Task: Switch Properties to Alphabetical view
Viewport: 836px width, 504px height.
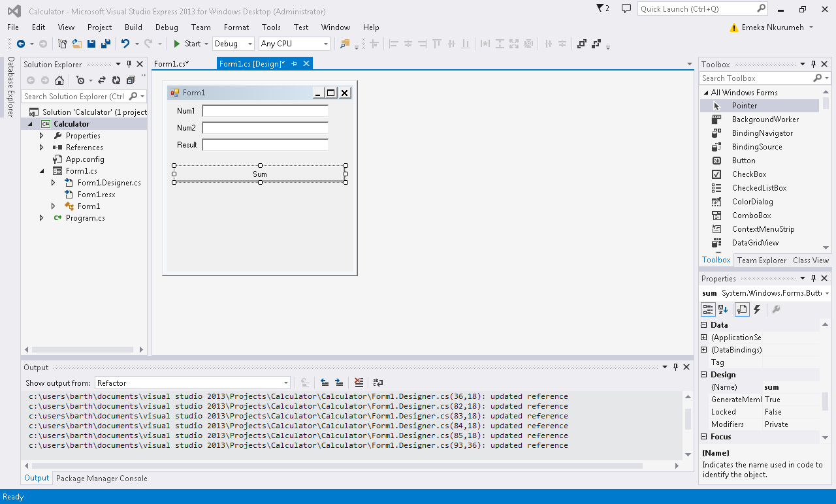Action: click(x=723, y=309)
